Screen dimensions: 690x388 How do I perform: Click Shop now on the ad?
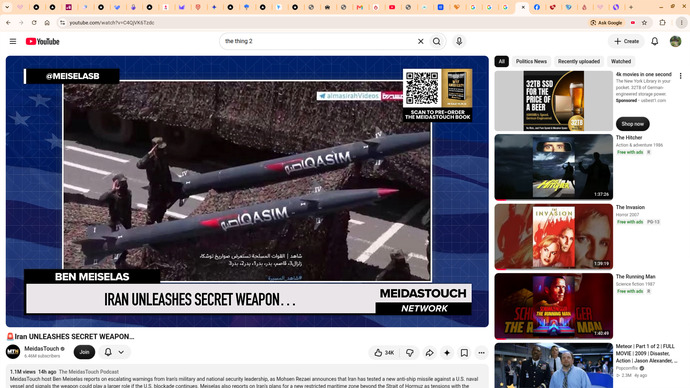coord(632,124)
